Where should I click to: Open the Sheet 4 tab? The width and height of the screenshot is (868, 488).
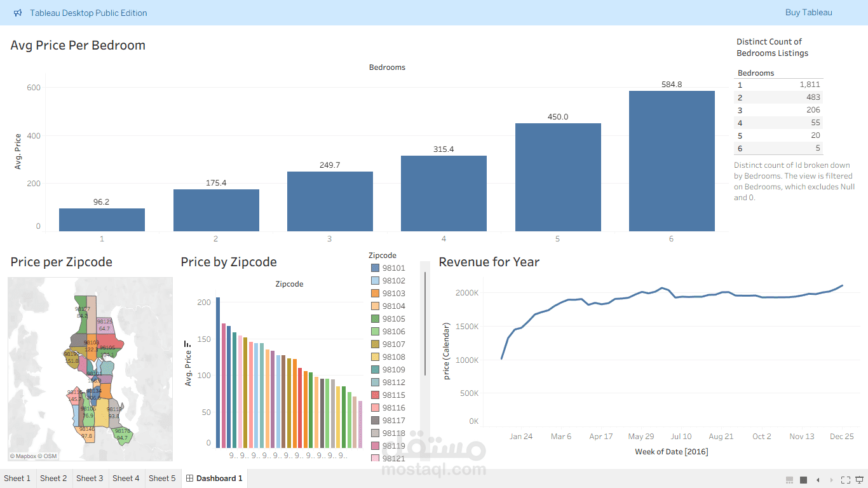(126, 478)
